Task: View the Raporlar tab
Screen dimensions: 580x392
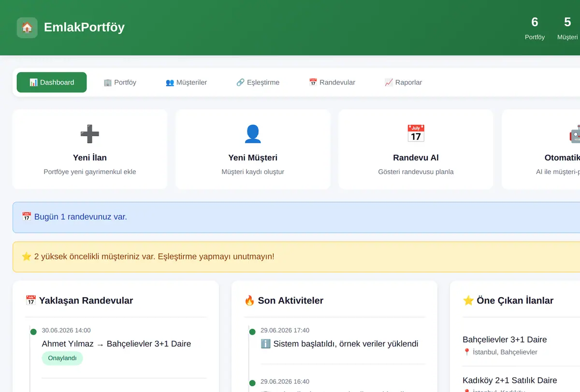Action: point(403,82)
